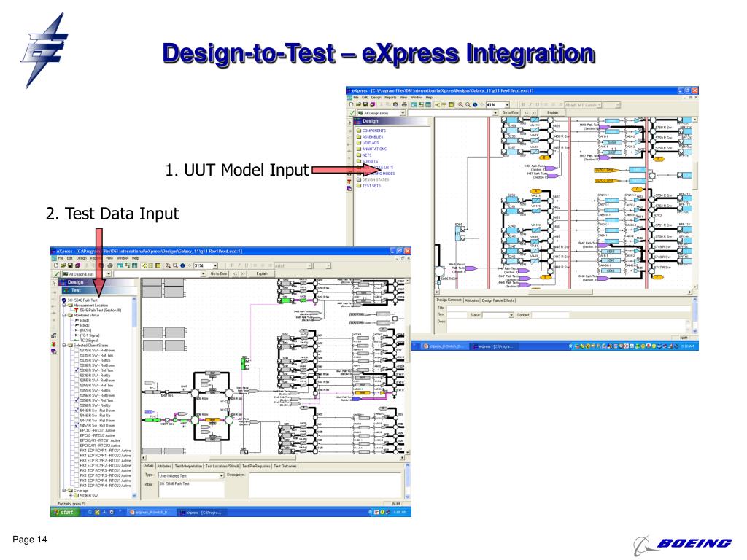Click Save icon in lower eXpress window toolbar

(x=70, y=265)
